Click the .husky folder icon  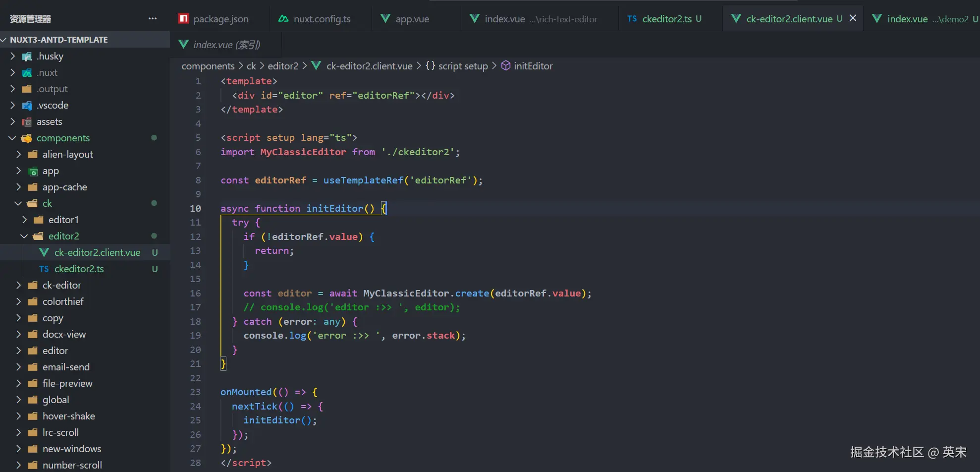pos(27,57)
